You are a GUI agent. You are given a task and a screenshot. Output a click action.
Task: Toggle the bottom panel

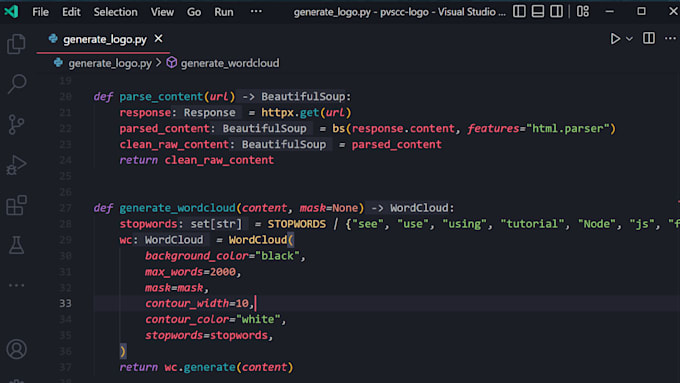click(538, 11)
